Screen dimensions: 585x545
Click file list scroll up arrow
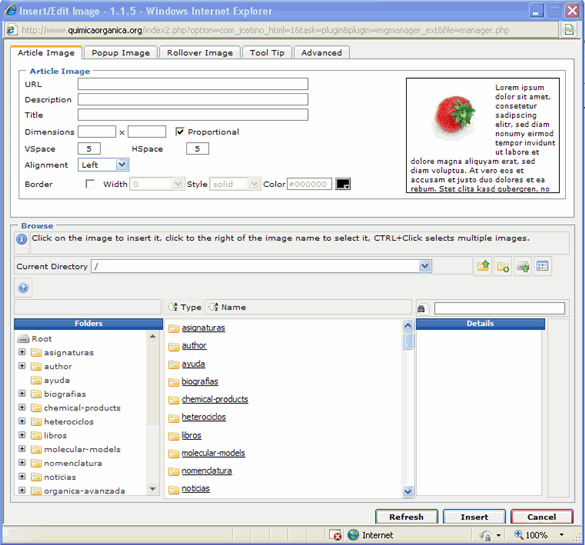pyautogui.click(x=408, y=325)
